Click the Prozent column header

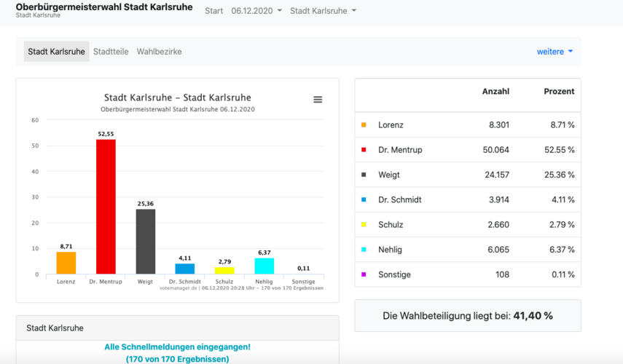(559, 92)
